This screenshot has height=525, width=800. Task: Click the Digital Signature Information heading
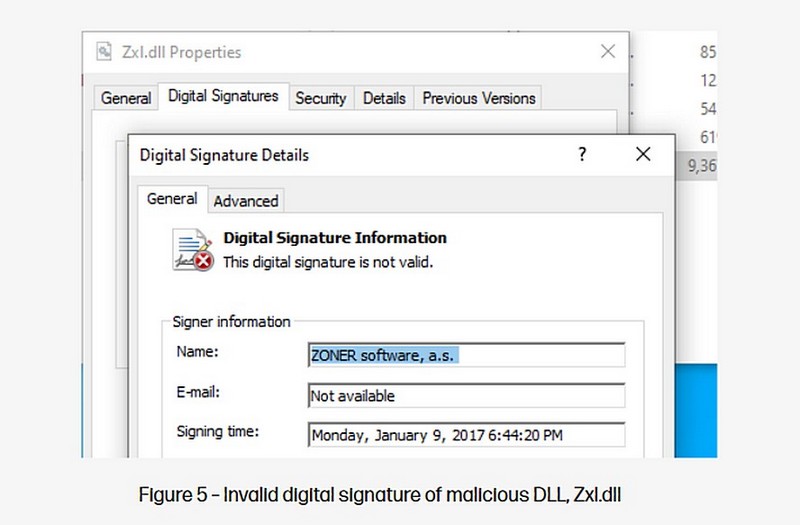[334, 238]
